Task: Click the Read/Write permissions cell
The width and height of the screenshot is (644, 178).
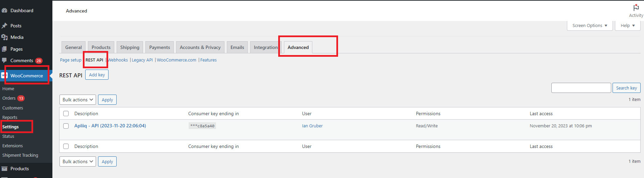Action: click(x=427, y=126)
